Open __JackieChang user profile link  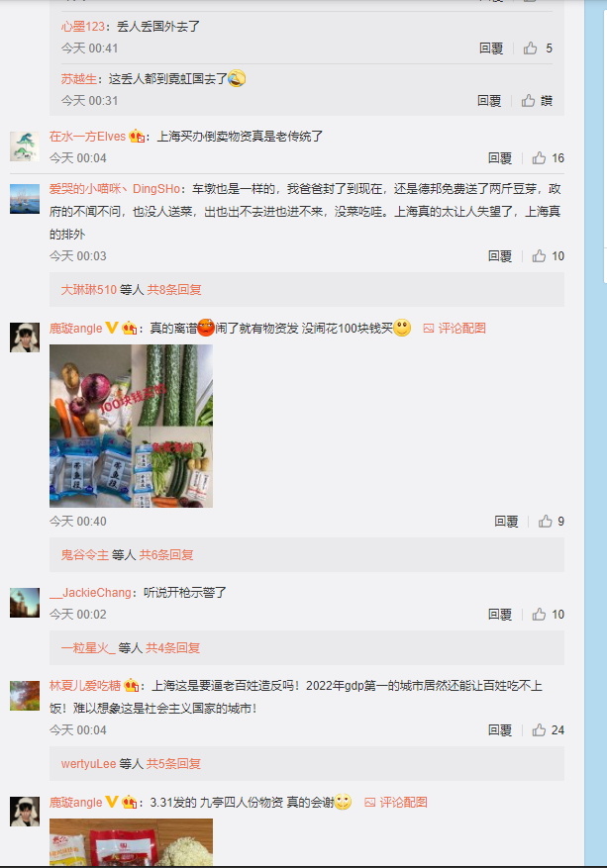90,592
